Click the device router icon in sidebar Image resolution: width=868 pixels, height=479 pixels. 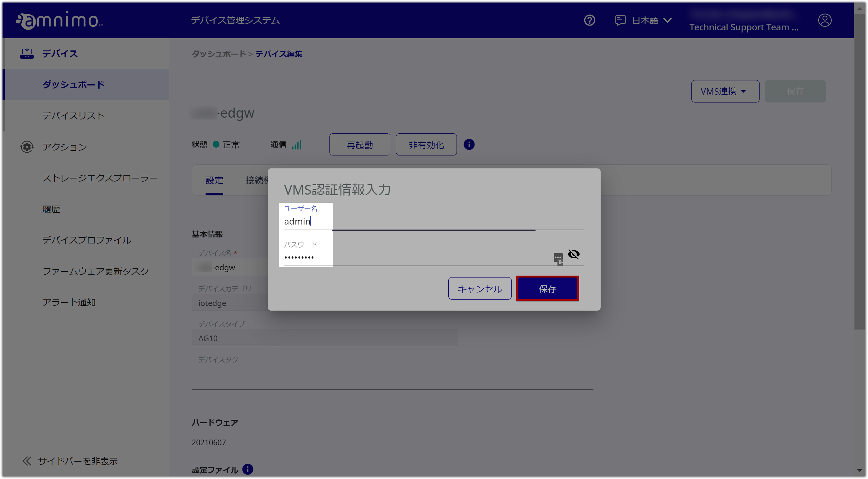click(x=26, y=54)
